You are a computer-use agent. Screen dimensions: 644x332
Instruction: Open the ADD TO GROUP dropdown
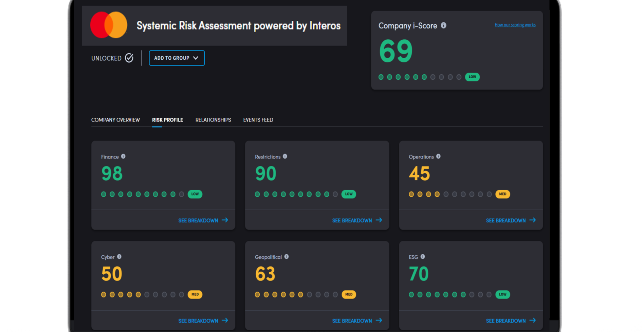tap(177, 58)
